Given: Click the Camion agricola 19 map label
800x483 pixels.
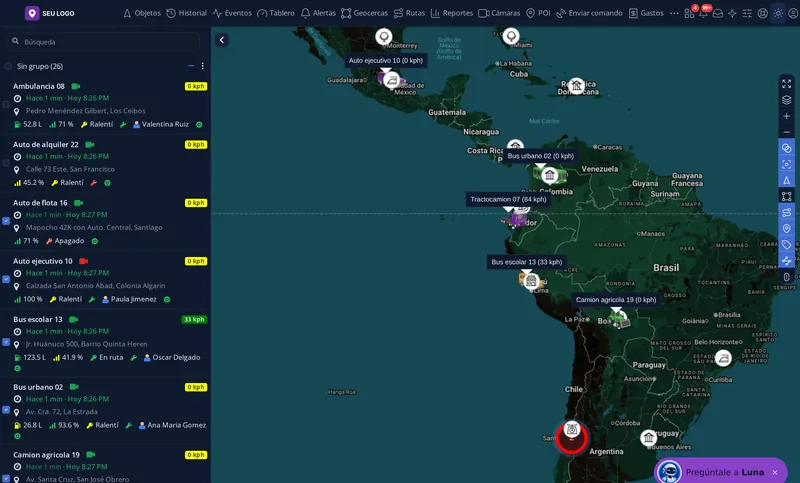Looking at the screenshot, I should click(616, 300).
